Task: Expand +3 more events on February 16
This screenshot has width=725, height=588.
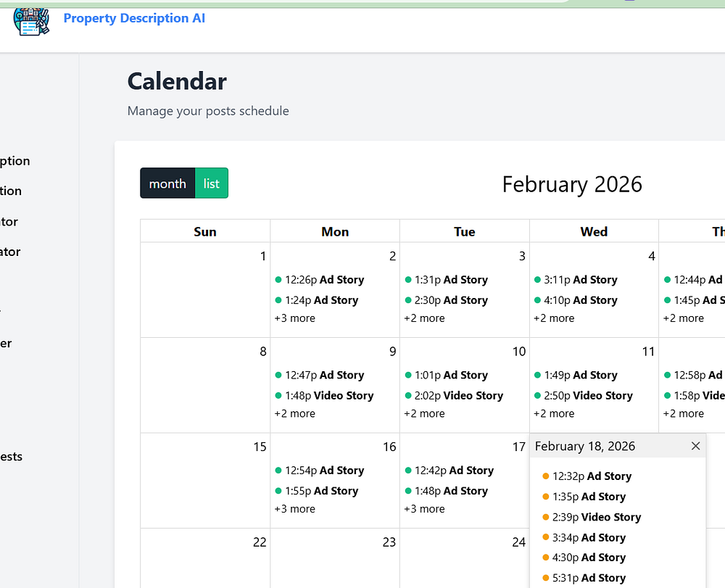Action: tap(295, 508)
